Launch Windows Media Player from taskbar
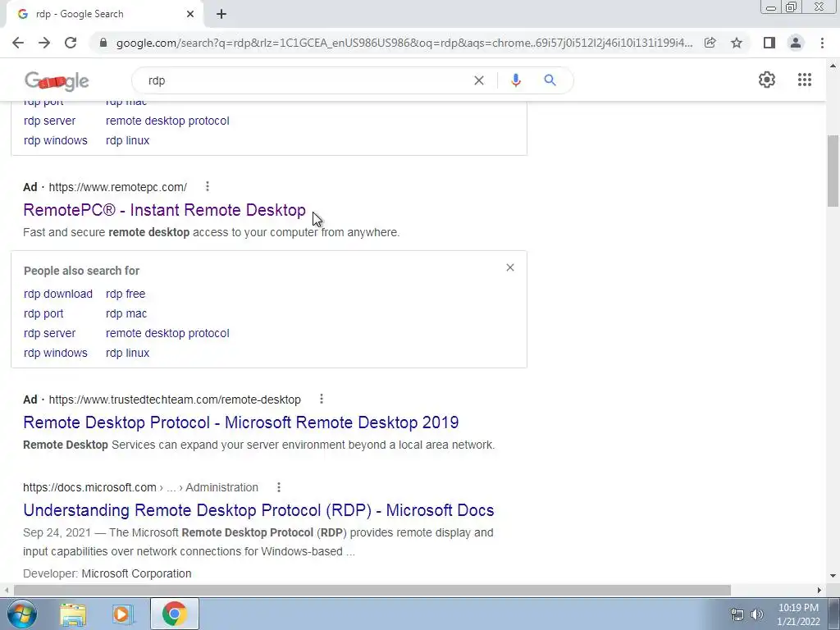The height and width of the screenshot is (630, 840). [123, 614]
